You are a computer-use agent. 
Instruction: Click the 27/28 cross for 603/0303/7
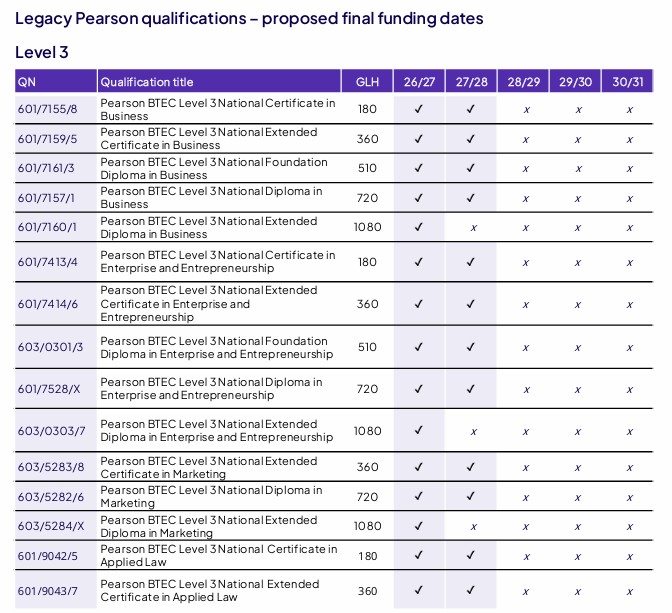click(473, 432)
